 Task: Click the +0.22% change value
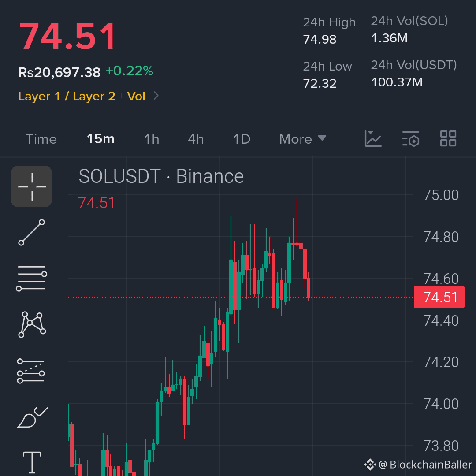click(130, 71)
